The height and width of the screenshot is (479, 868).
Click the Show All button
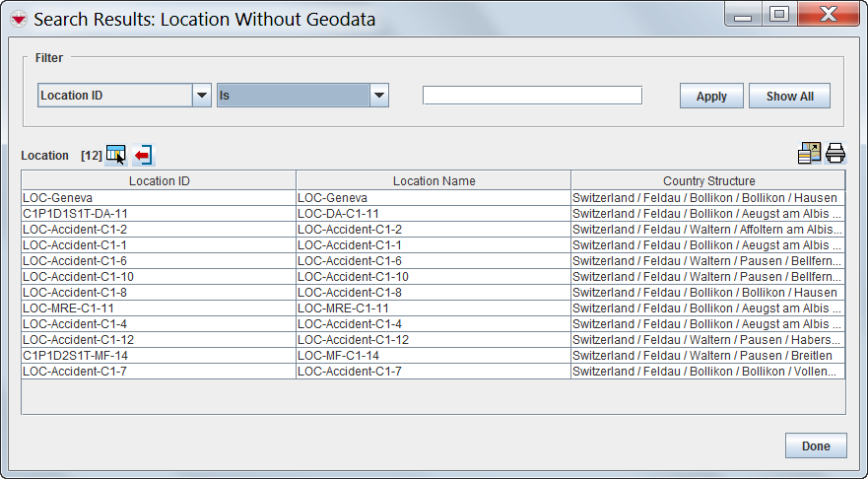789,97
